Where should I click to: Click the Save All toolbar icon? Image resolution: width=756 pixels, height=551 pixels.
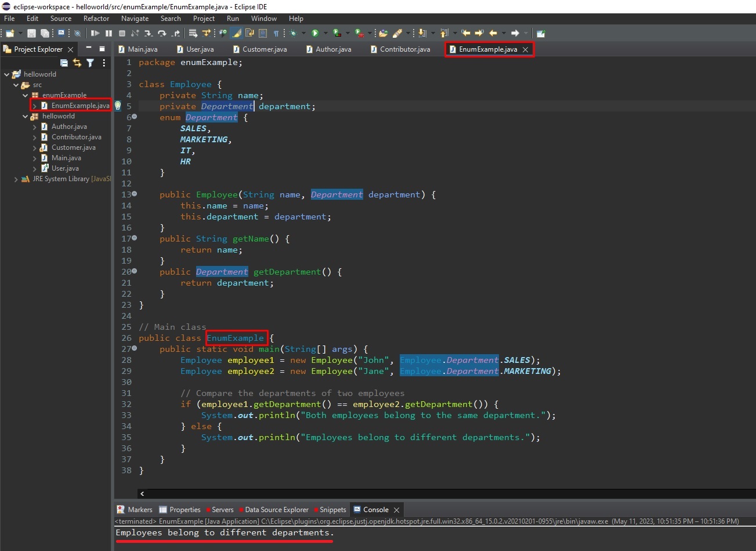(44, 34)
